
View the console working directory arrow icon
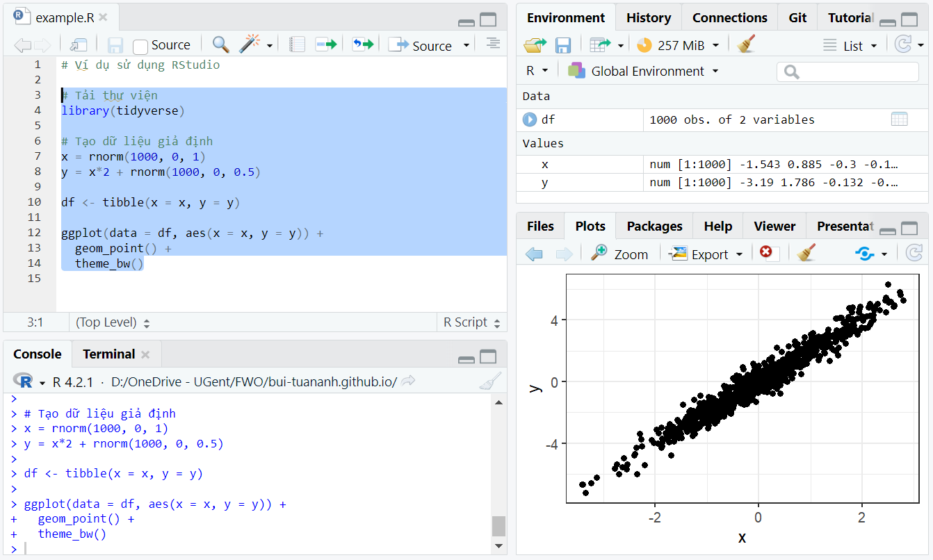[x=409, y=381]
